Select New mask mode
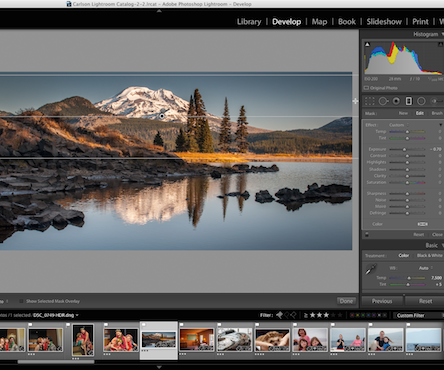The image size is (444, 370). 403,113
